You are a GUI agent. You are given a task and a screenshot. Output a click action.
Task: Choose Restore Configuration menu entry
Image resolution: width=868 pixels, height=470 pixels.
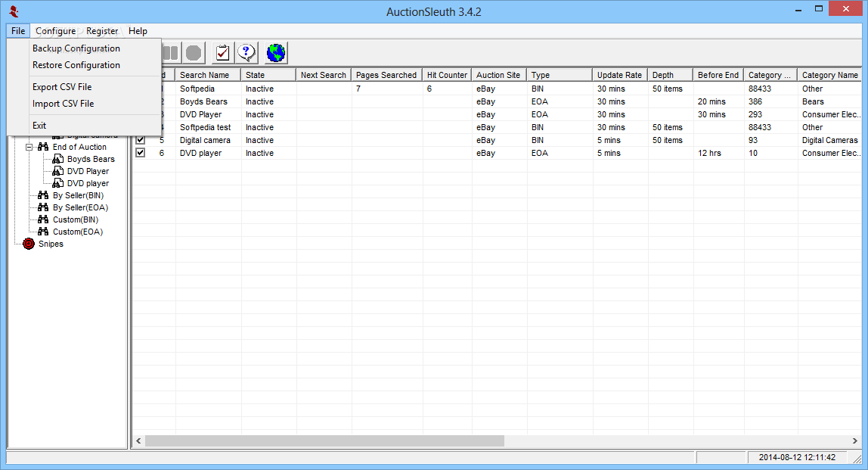point(76,65)
